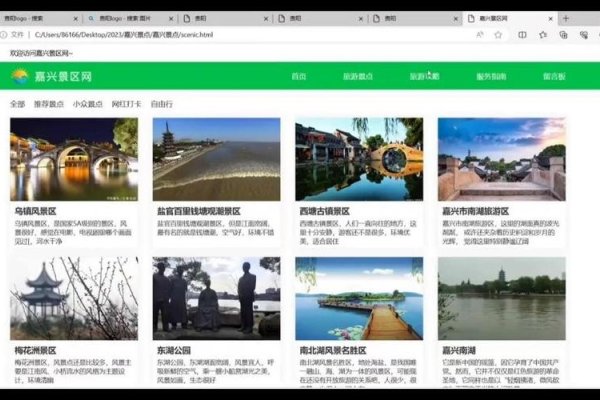Image resolution: width=600 pixels, height=400 pixels.
Task: Click the site information icon beside 文件
Action: coord(4,35)
